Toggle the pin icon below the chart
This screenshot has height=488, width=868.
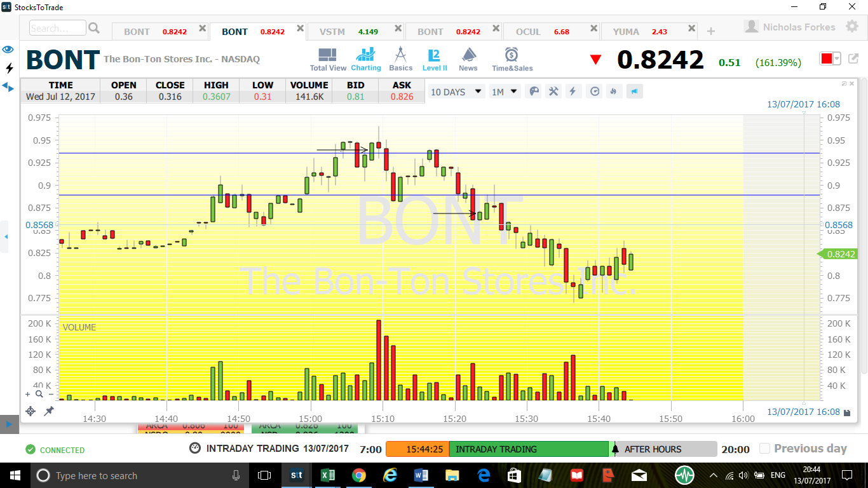[x=48, y=411]
